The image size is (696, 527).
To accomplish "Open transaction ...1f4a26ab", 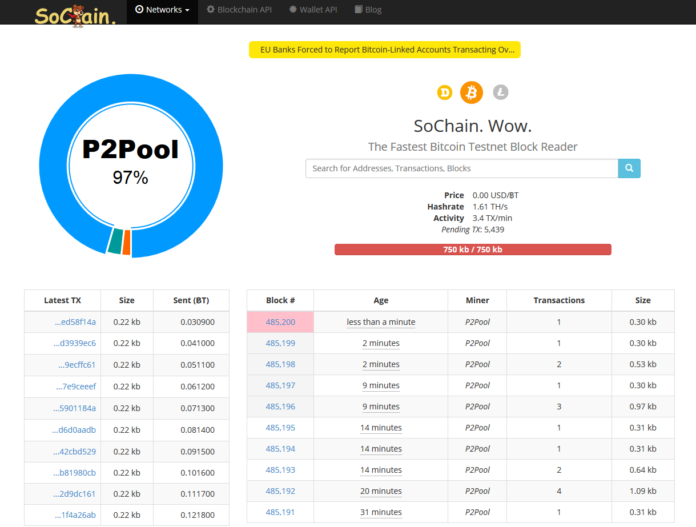I will point(75,515).
